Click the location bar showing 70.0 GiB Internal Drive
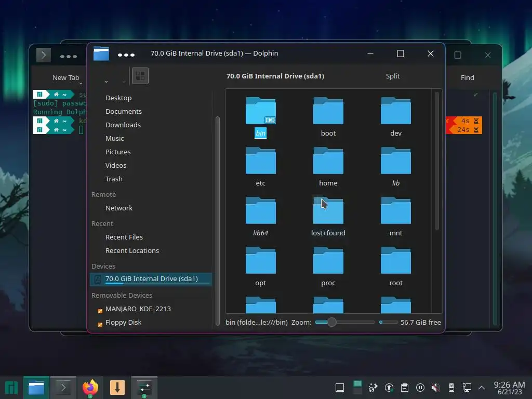Image resolution: width=532 pixels, height=399 pixels. coord(275,76)
